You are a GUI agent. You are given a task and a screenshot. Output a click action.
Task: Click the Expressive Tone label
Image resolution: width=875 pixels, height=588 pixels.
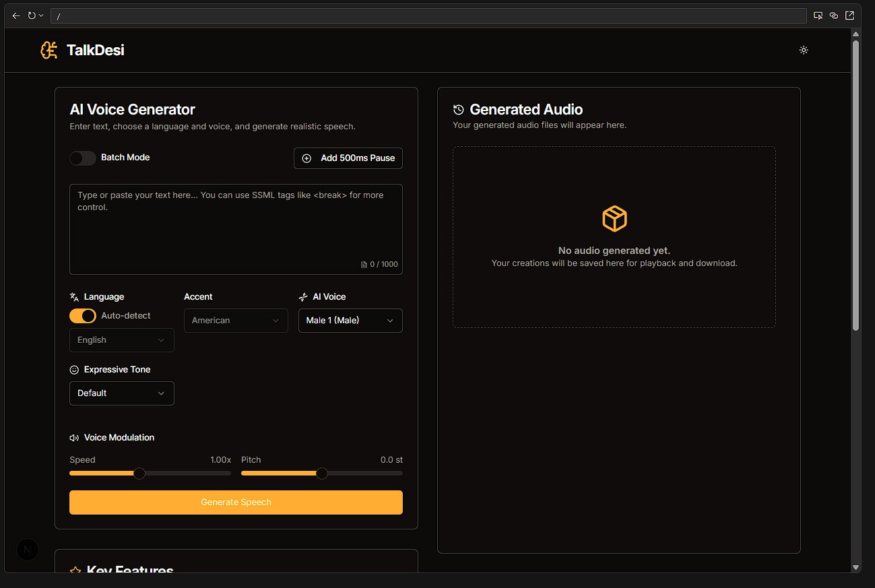[x=117, y=370]
